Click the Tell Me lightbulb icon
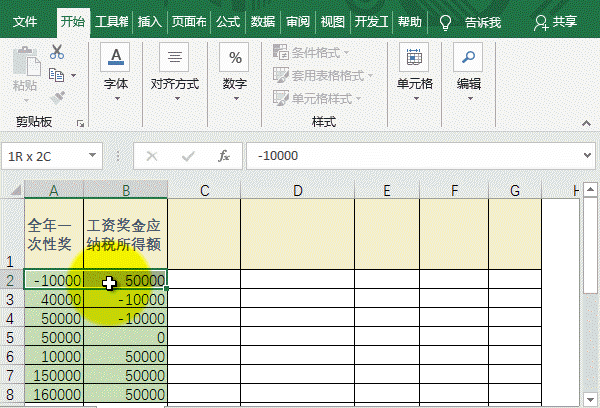 tap(445, 21)
